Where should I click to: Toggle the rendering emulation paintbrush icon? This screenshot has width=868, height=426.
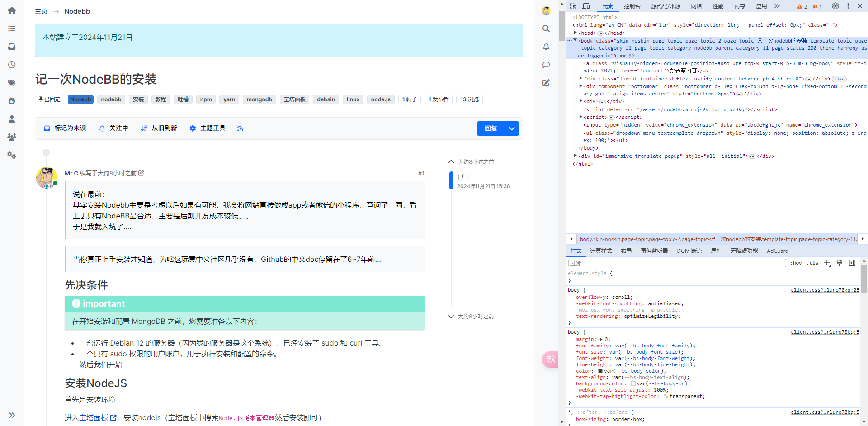coord(840,263)
